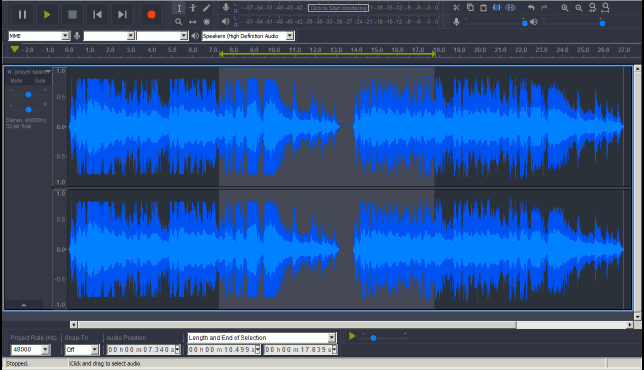Image resolution: width=644 pixels, height=370 pixels.
Task: Click 'Click to Start Monitoring' in recording meter
Action: 338,8
